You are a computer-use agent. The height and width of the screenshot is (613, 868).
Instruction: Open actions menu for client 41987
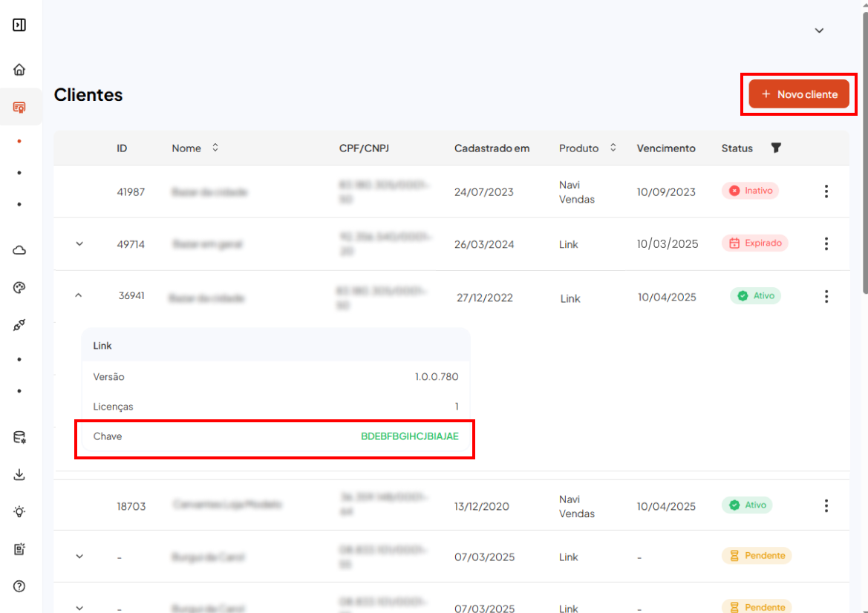point(826,191)
